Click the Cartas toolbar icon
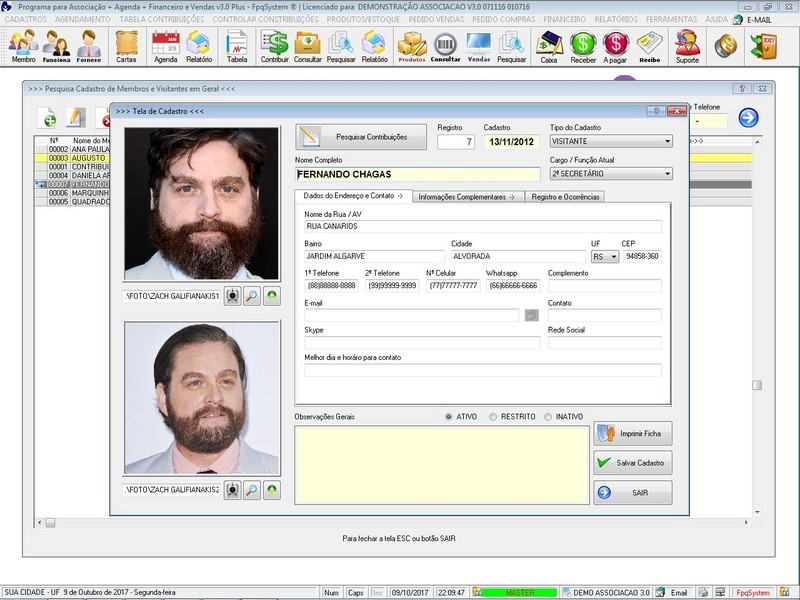Image resolution: width=800 pixels, height=600 pixels. tap(126, 46)
